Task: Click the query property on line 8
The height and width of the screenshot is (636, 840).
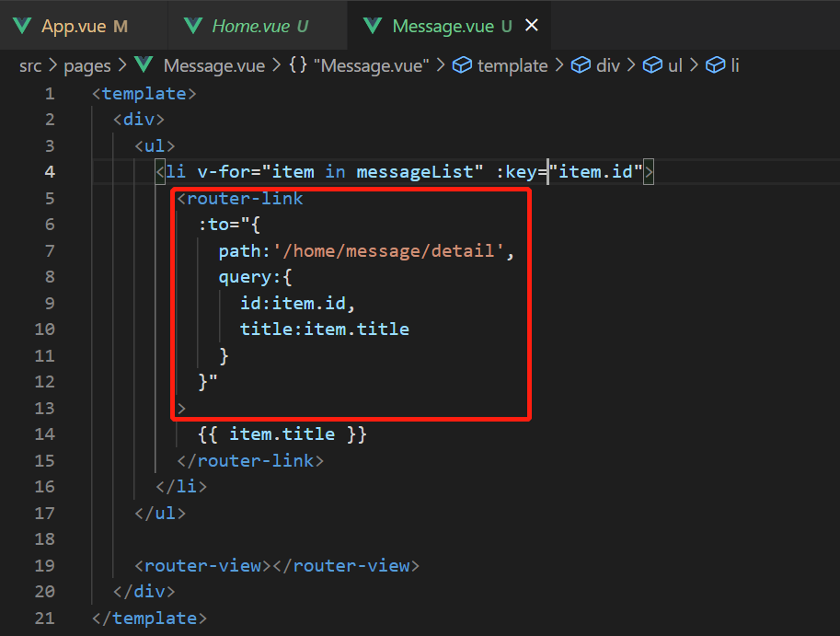Action: click(245, 277)
